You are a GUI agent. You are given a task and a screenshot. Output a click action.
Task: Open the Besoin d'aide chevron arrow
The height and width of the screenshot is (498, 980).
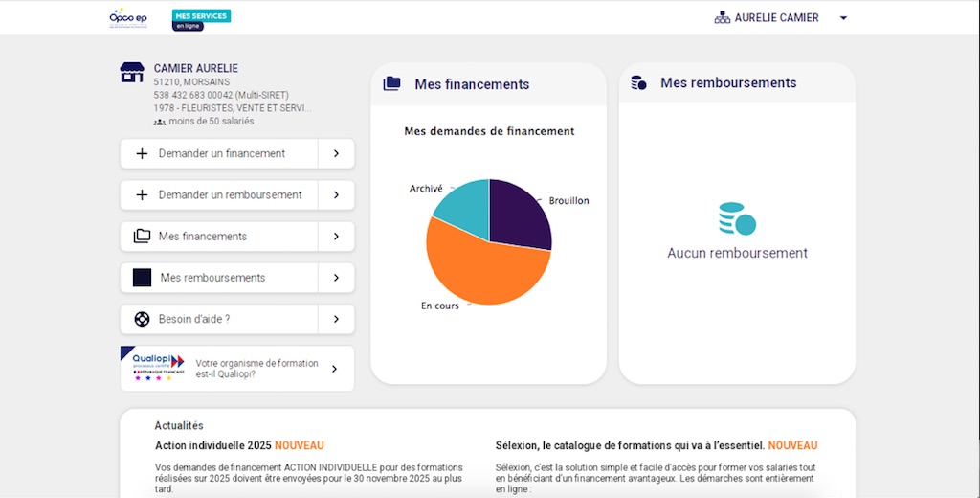pyautogui.click(x=336, y=319)
